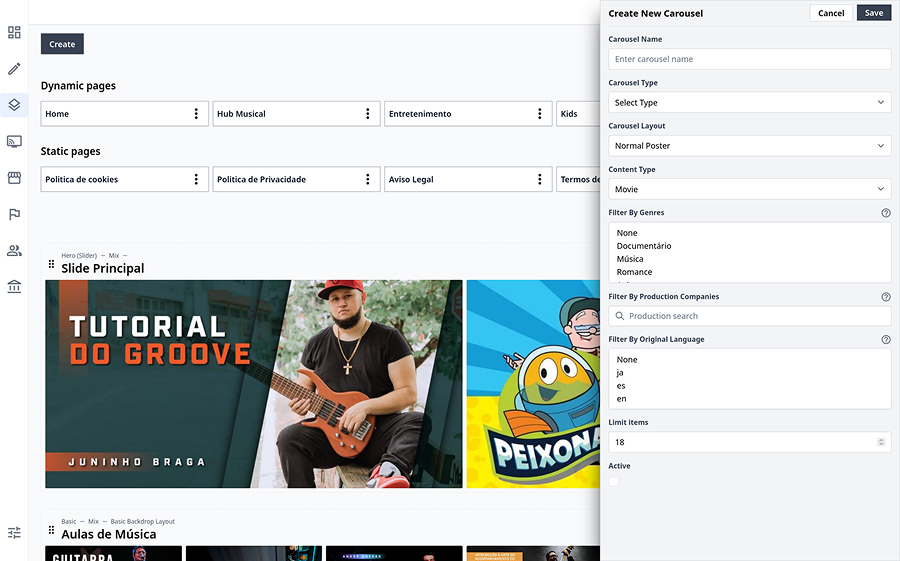Cancel the new carousel creation
The image size is (900, 561).
point(831,13)
